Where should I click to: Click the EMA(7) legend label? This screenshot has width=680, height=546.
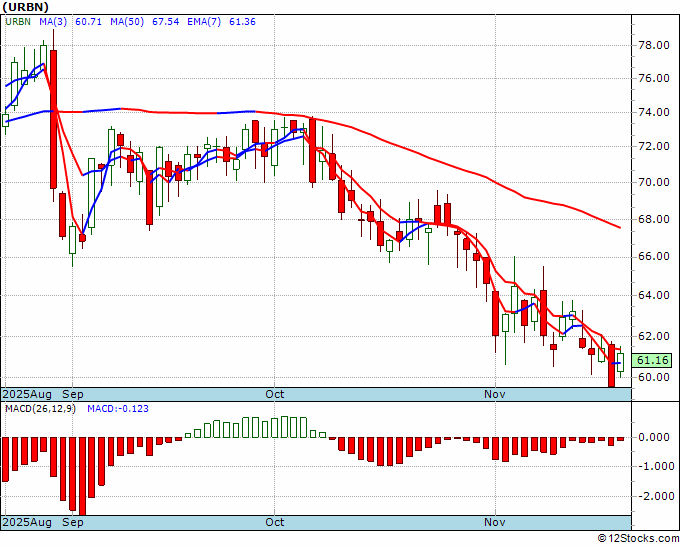204,22
